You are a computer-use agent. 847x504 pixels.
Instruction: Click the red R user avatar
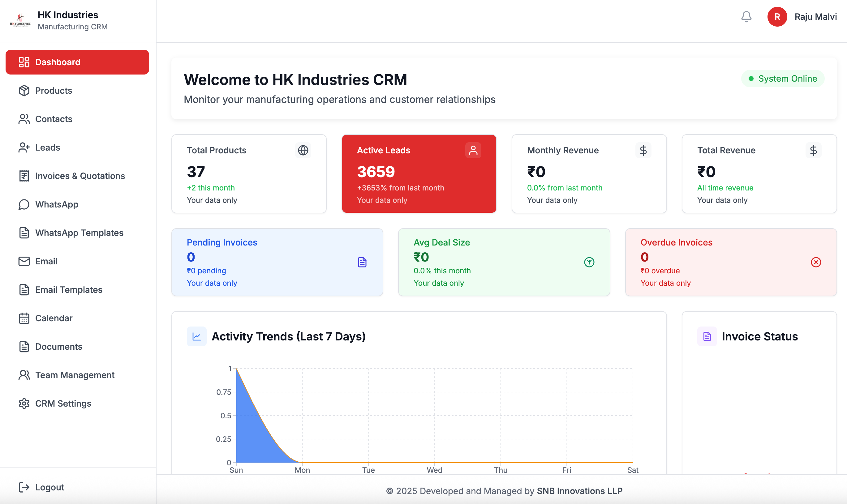777,17
